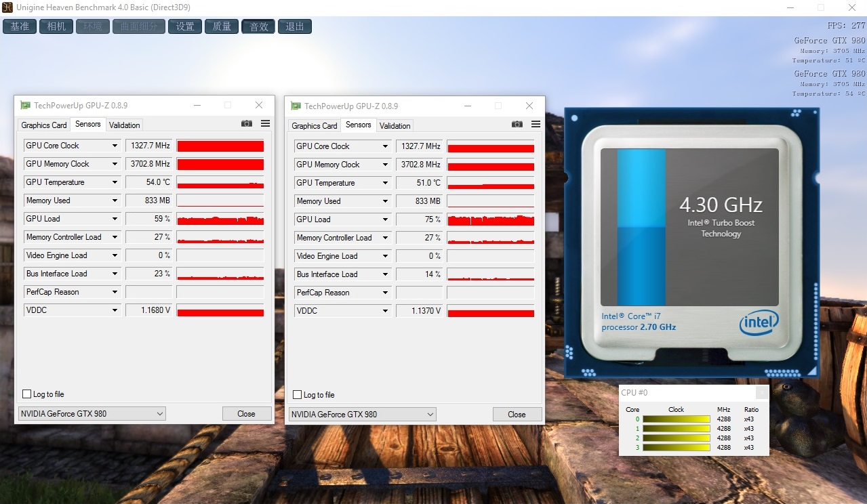Expand PerfCap Reason dropdown in right GPU-Z

coord(385,293)
